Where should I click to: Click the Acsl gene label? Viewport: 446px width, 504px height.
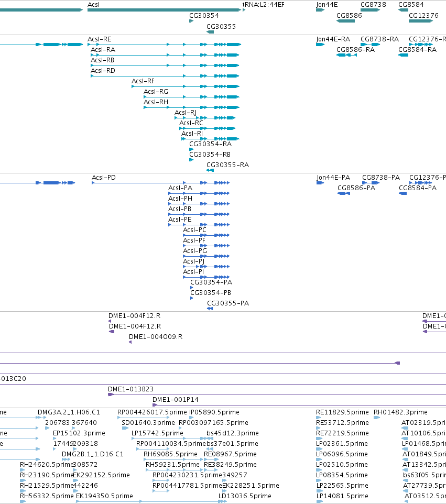94,5
